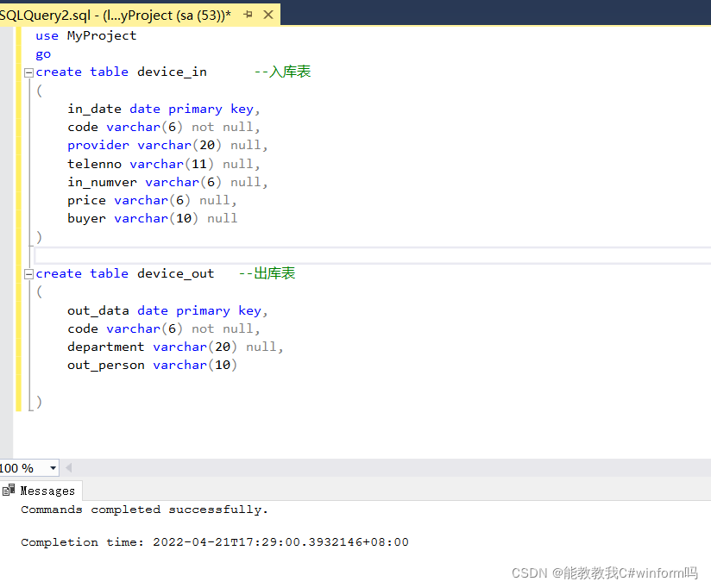
Task: Click the Messages tab icon
Action: [x=9, y=491]
